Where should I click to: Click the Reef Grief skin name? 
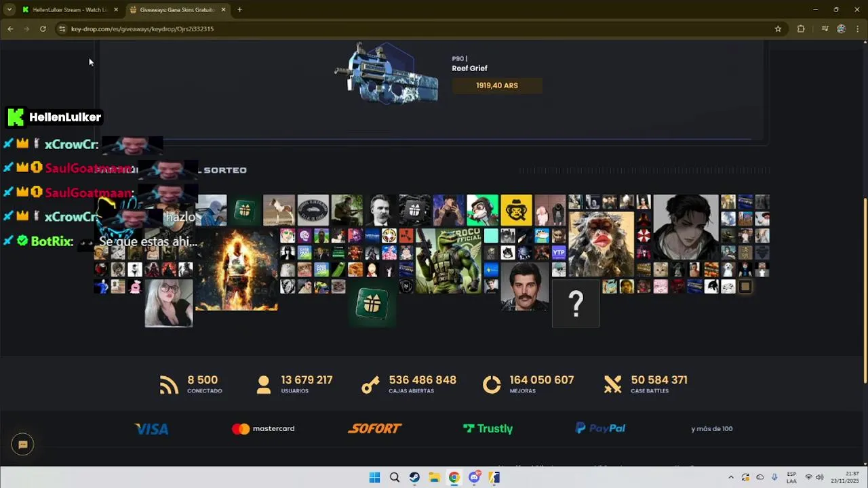tap(469, 68)
